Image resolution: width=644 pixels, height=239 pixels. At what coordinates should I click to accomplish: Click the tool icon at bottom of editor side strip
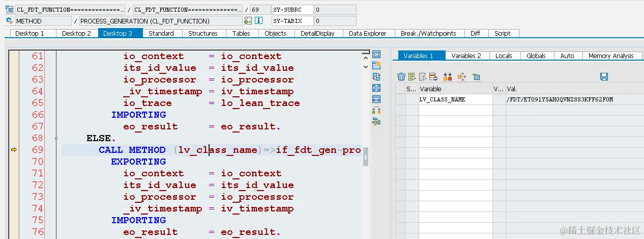[x=376, y=122]
